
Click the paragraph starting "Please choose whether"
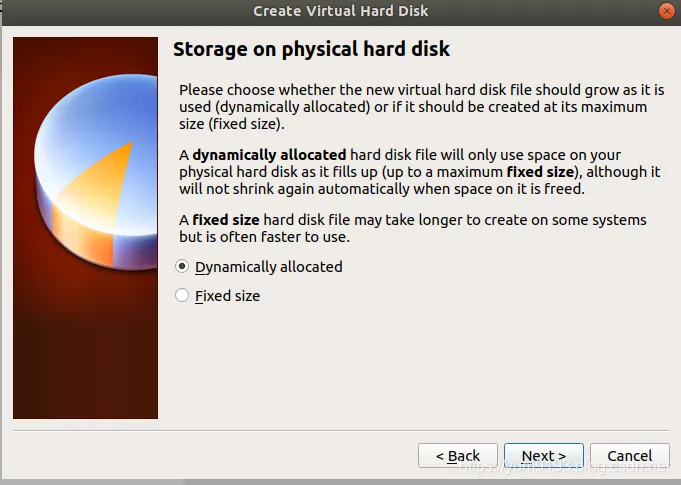412,107
